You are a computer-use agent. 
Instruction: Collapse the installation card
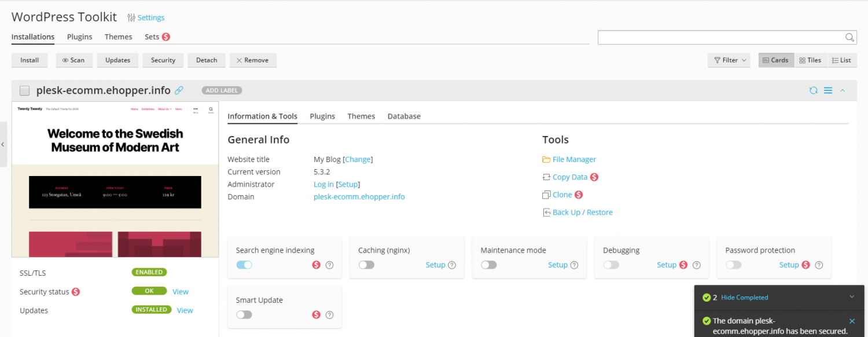tap(843, 90)
